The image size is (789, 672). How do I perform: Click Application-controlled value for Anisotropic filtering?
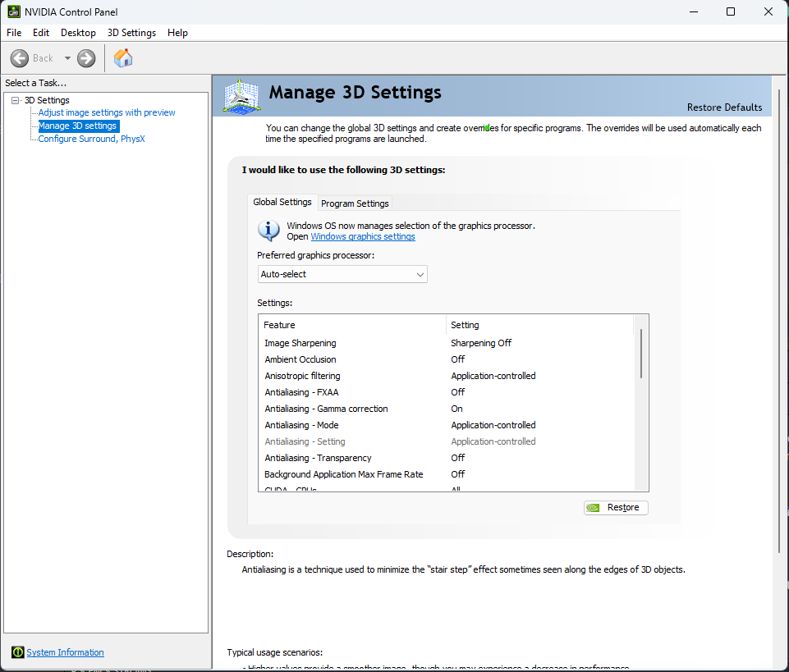[493, 376]
